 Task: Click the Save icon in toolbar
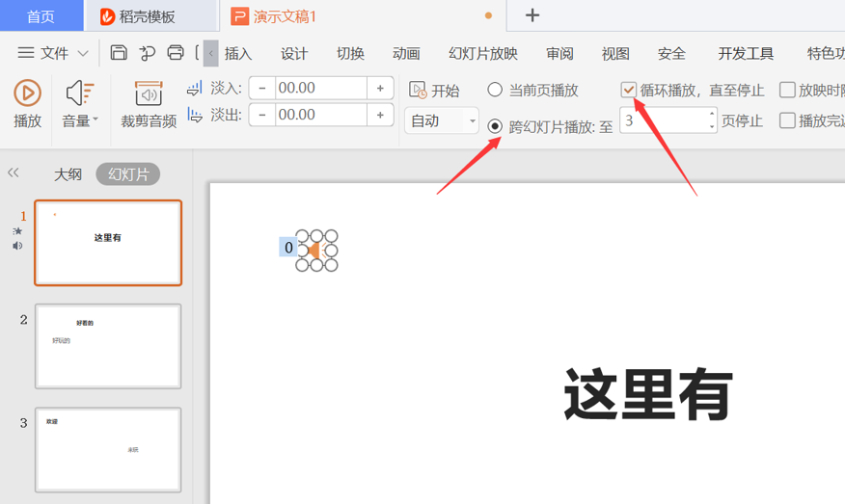click(119, 53)
